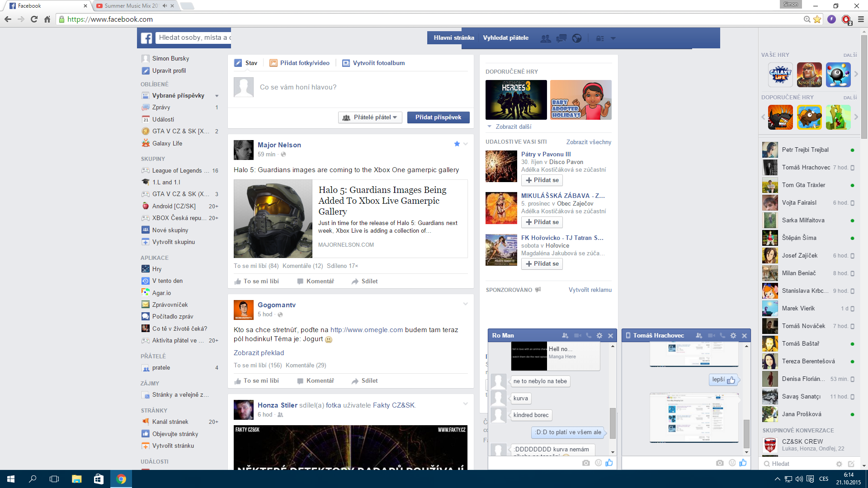Image resolution: width=868 pixels, height=488 pixels.
Task: Open settings gear in Ro Man chat
Action: click(x=599, y=336)
